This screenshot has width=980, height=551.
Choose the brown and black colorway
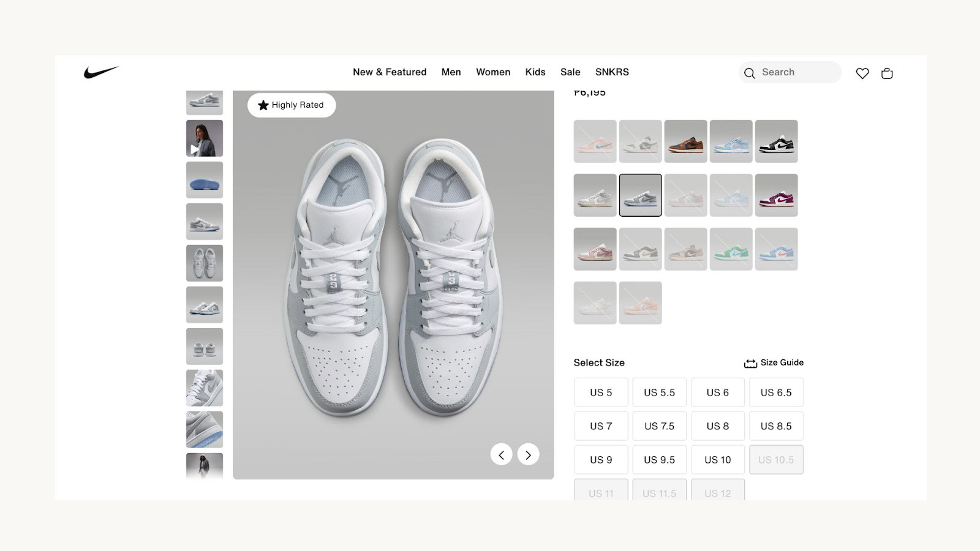pos(686,141)
